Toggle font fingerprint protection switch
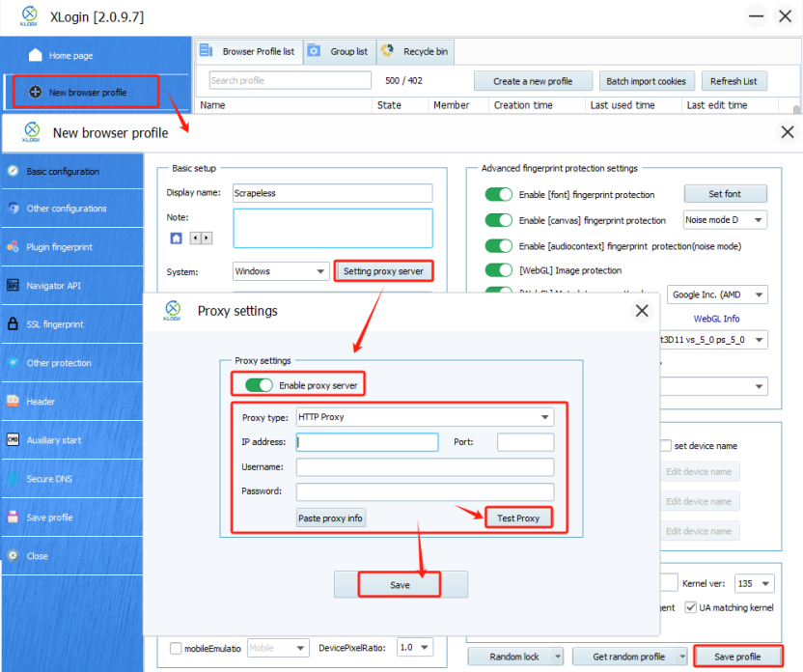803x672 pixels. click(498, 195)
